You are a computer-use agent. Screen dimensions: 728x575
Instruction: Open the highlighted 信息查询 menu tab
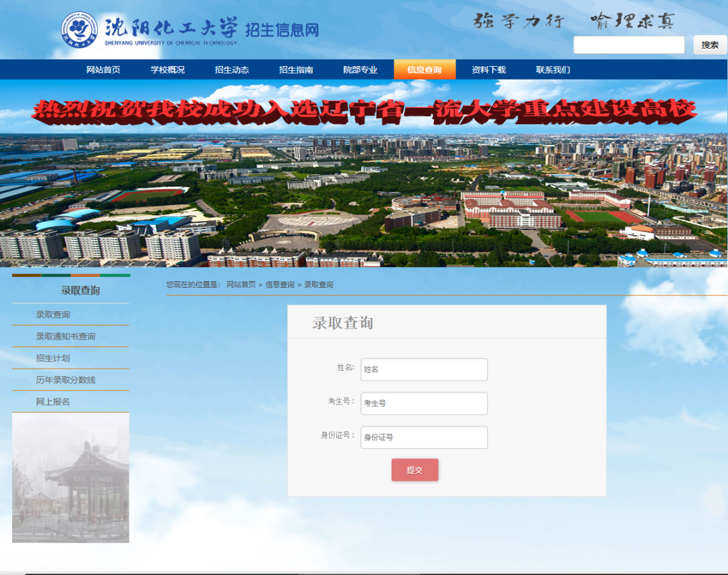[425, 69]
